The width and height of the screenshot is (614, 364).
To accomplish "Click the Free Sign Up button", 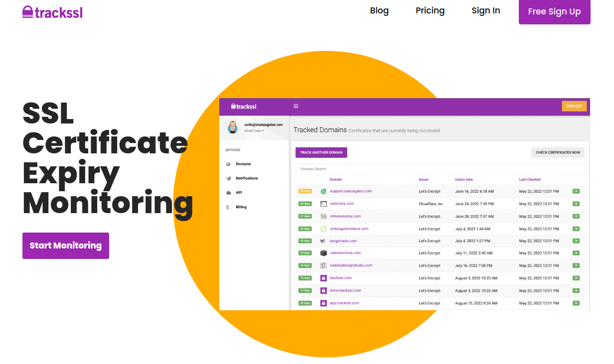I will [x=555, y=12].
